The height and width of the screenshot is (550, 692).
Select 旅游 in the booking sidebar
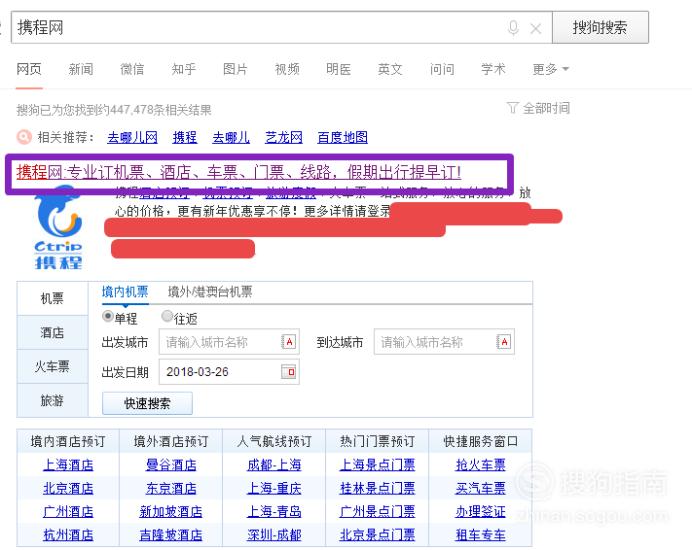pos(52,400)
